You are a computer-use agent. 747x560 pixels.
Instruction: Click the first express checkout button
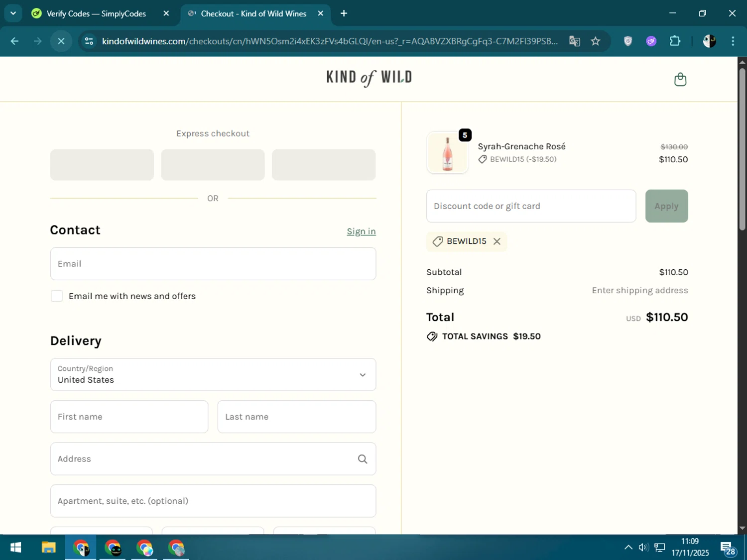(x=102, y=165)
